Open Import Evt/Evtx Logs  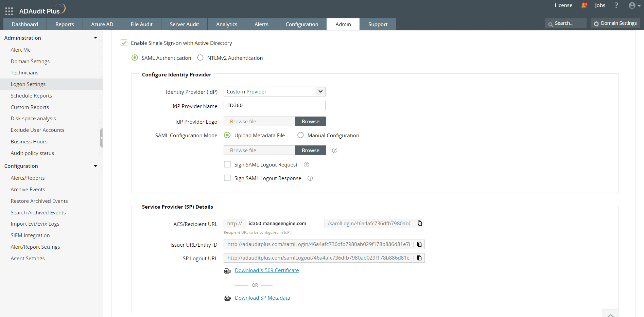tap(35, 224)
